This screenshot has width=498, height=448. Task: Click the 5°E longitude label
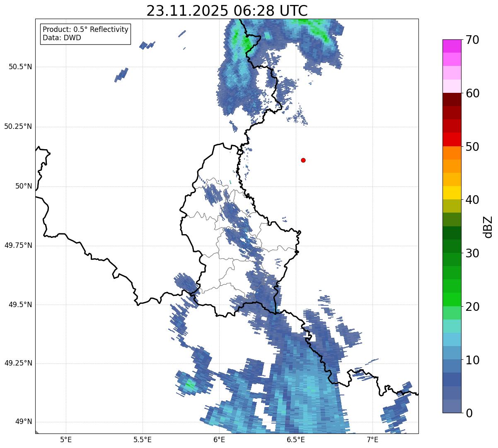pos(66,439)
